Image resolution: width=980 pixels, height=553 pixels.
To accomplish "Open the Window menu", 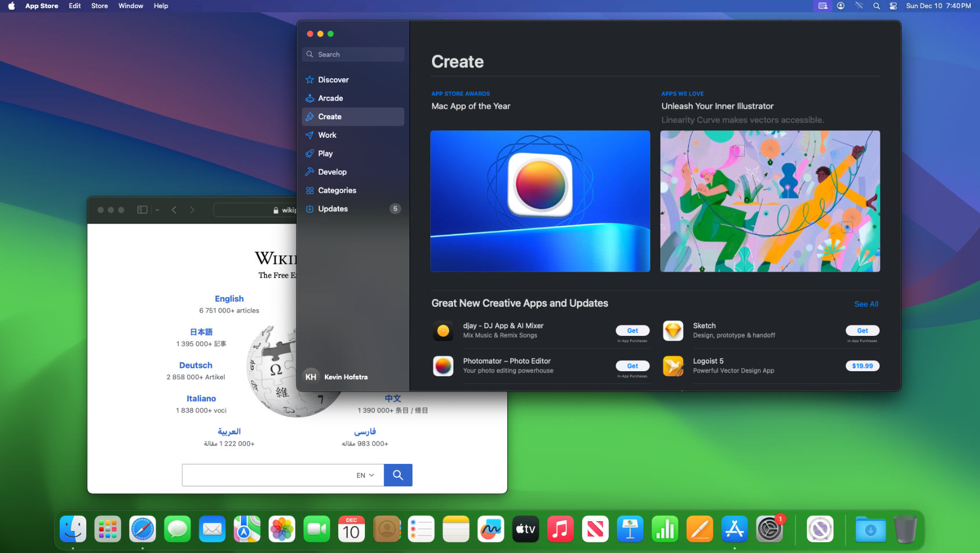I will coord(130,6).
